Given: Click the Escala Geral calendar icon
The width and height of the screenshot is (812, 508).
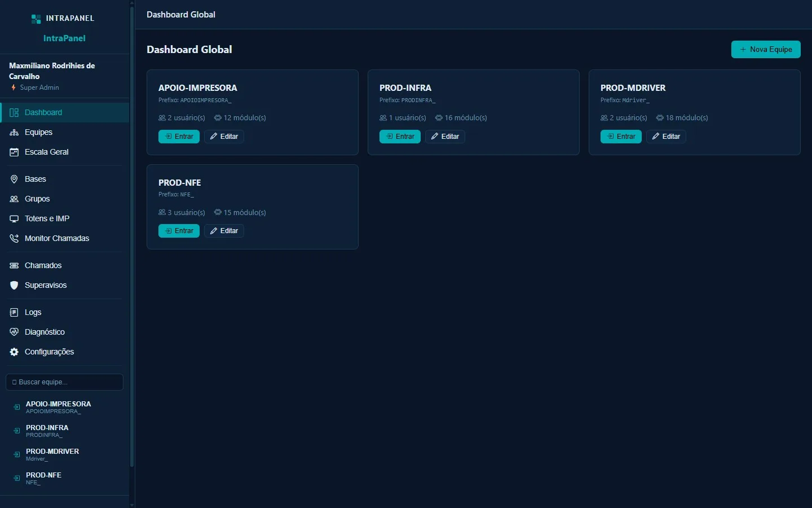Looking at the screenshot, I should [14, 152].
